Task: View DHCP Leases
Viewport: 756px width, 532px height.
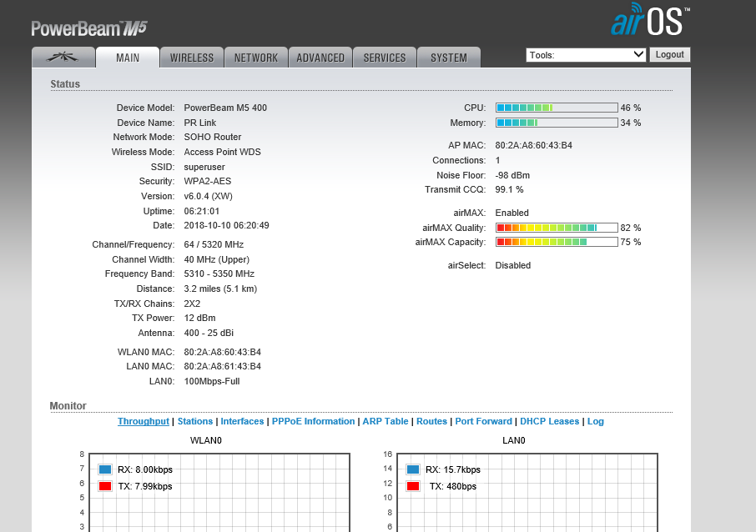Action: pyautogui.click(x=549, y=422)
